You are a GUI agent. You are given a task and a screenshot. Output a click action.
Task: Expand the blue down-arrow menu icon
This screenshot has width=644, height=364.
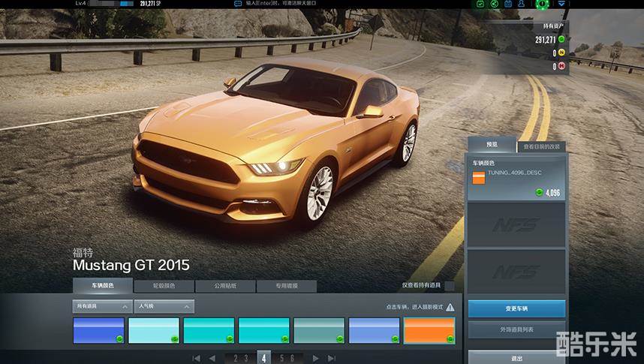[560, 4]
